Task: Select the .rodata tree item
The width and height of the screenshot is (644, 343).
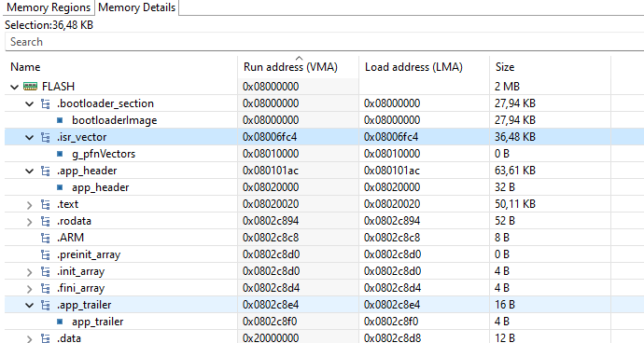Action: (x=74, y=221)
